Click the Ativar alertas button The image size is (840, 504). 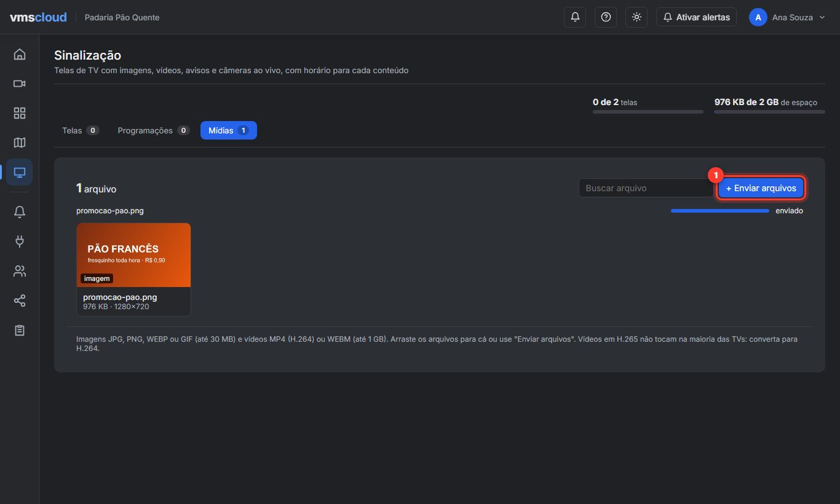(x=696, y=17)
